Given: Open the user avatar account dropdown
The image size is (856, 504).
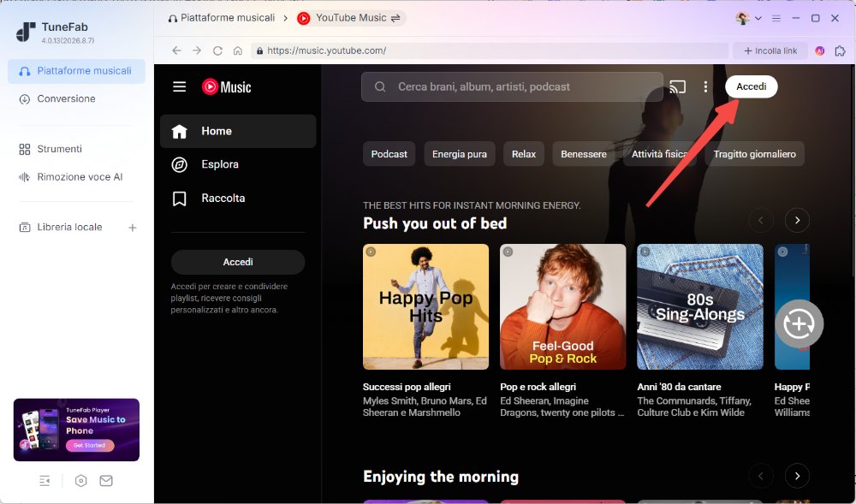Looking at the screenshot, I should click(748, 18).
